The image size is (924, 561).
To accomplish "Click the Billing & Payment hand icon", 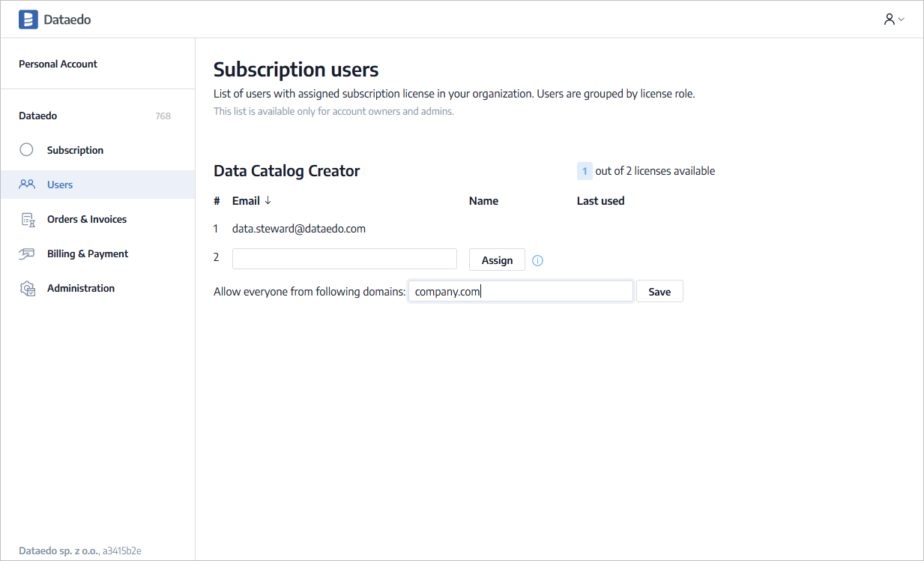I will 27,254.
